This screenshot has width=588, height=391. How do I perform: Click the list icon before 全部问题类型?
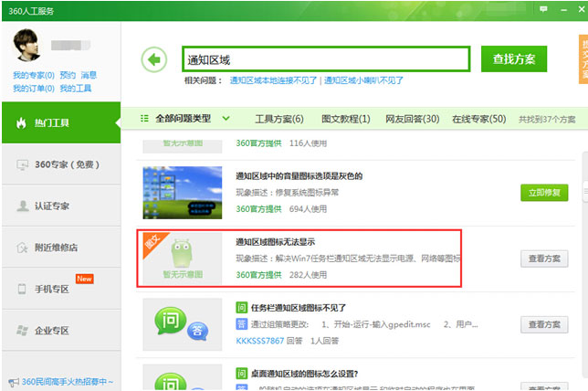coord(144,119)
